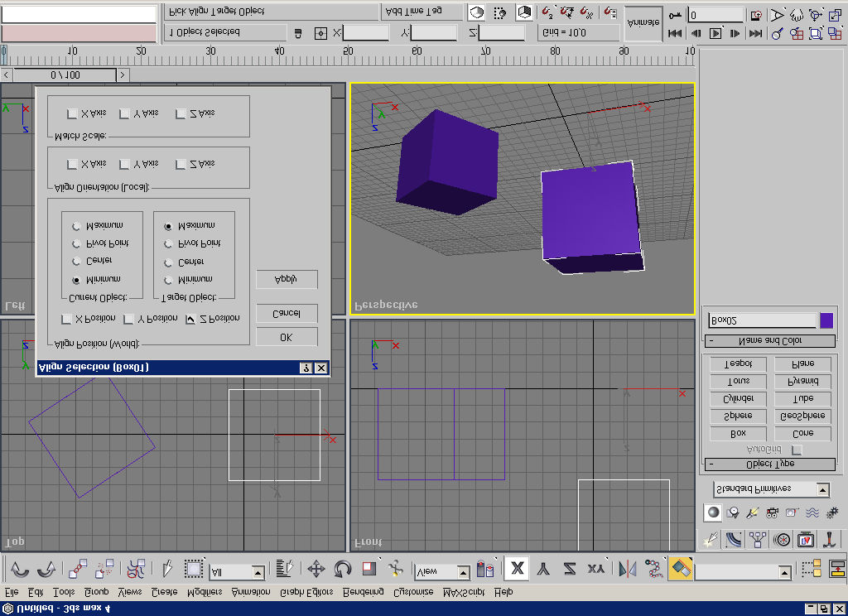Enable Match Scale Z Axis checkbox
Viewport: 848px width, 616px height.
(181, 113)
